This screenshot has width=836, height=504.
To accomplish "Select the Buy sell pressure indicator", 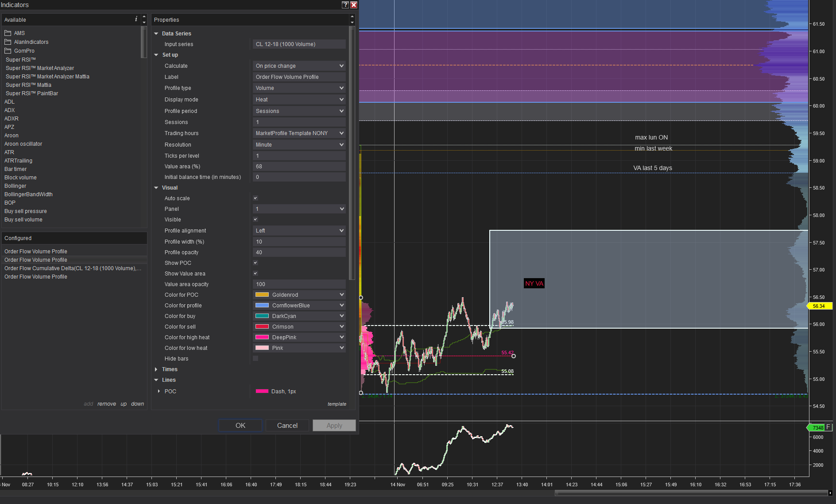I will pyautogui.click(x=25, y=211).
